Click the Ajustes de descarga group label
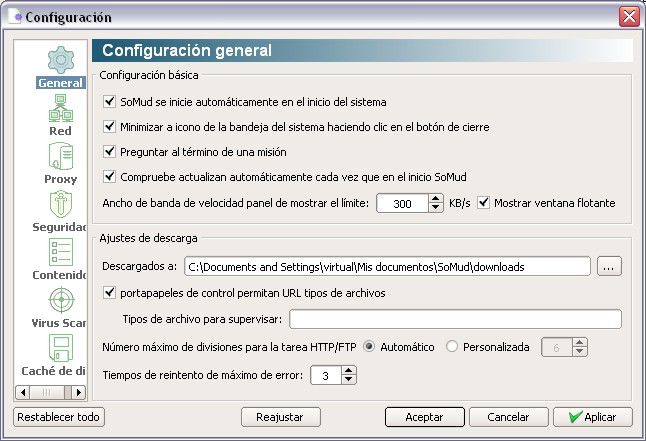Viewport: 646px width, 441px height. click(x=148, y=238)
